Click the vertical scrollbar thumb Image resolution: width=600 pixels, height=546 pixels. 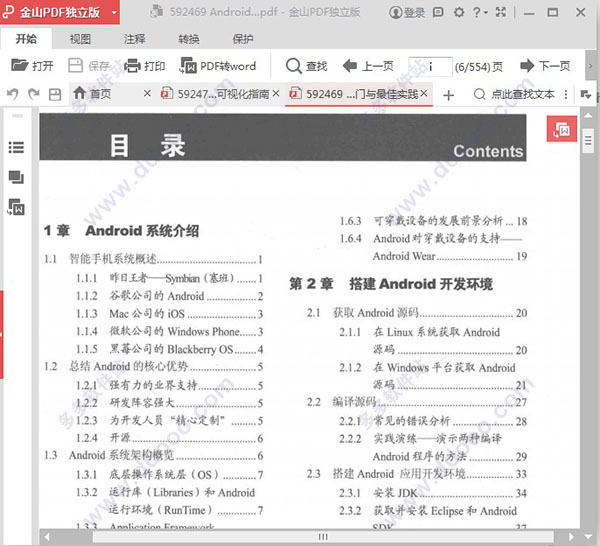(588, 141)
